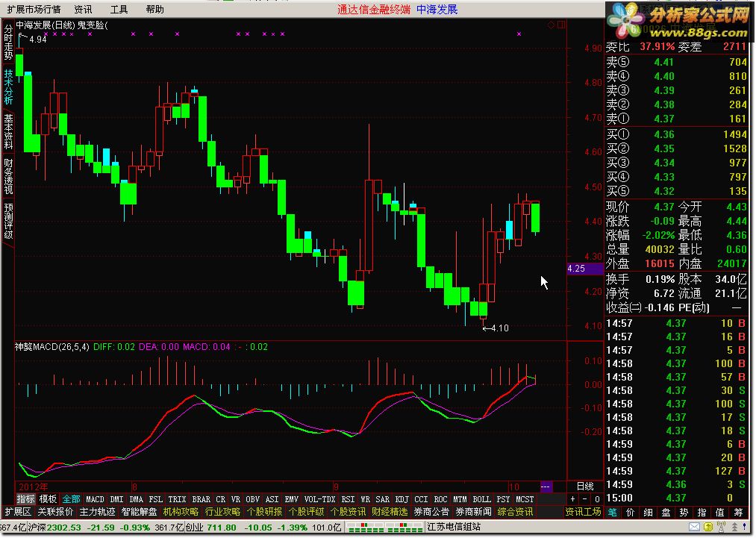Viewport: 756px width, 538px height.
Task: Click the plus zoom-in button below chart
Action: coord(573,499)
